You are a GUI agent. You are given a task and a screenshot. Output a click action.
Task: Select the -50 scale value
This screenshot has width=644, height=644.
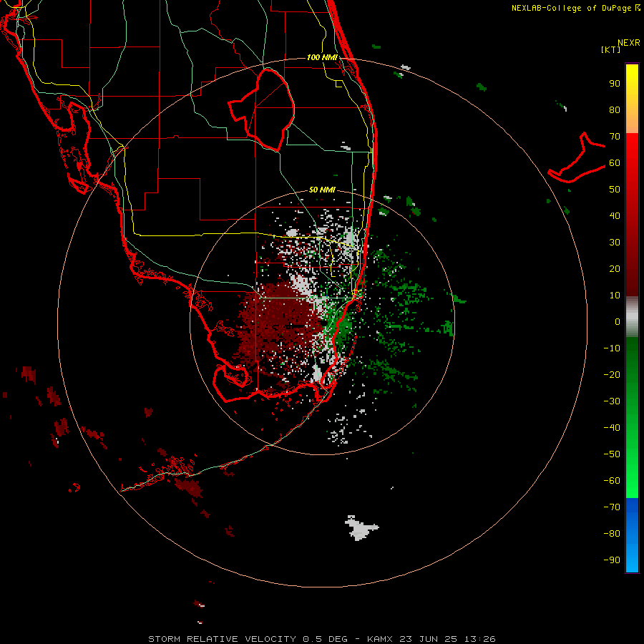[x=612, y=454]
